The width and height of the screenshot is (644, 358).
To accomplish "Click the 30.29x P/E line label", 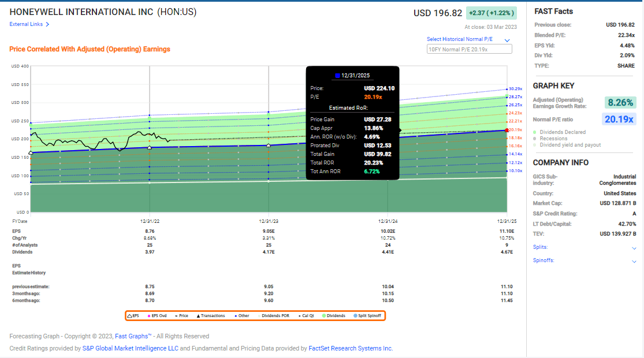I will (x=515, y=89).
